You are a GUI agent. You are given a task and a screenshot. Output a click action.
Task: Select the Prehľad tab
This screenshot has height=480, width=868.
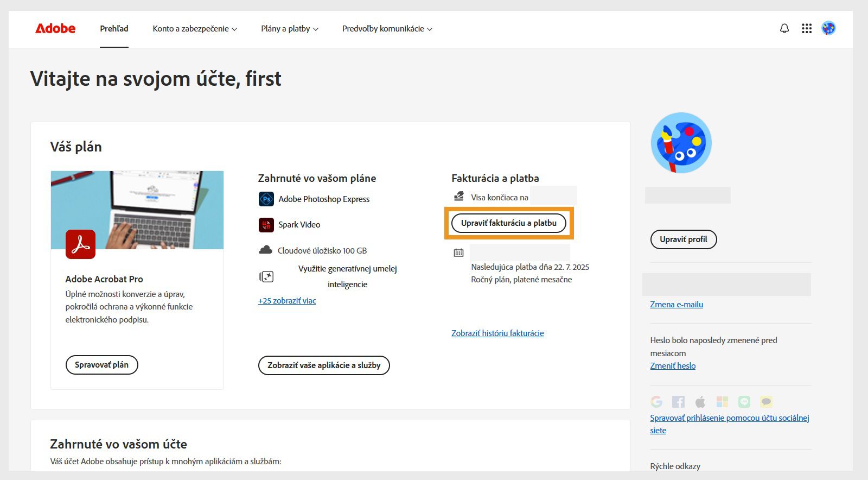[114, 29]
